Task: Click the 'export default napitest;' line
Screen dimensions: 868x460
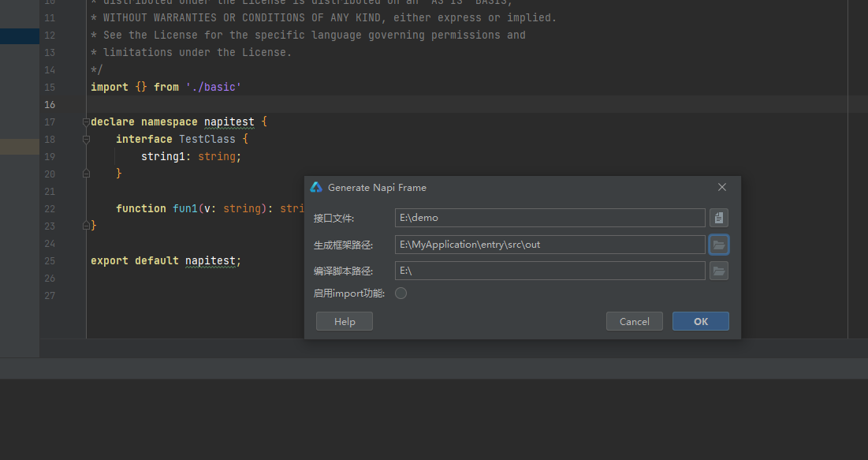Action: [x=166, y=260]
